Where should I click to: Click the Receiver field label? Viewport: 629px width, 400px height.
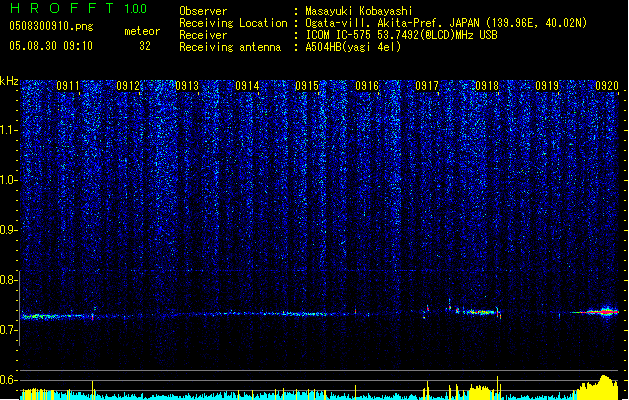point(203,35)
